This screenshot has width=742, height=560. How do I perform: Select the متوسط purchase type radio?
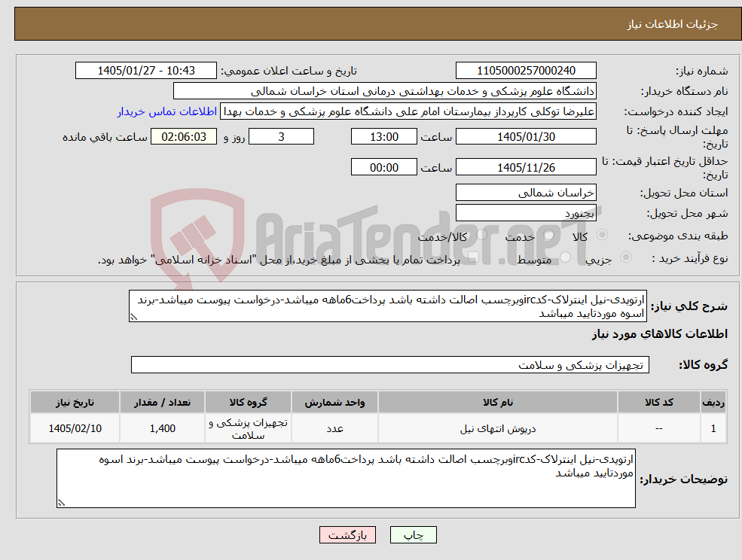click(x=566, y=257)
